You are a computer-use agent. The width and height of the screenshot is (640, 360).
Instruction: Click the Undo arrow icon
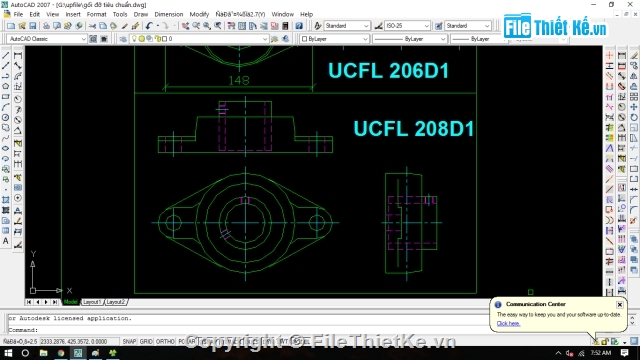pyautogui.click(x=149, y=26)
